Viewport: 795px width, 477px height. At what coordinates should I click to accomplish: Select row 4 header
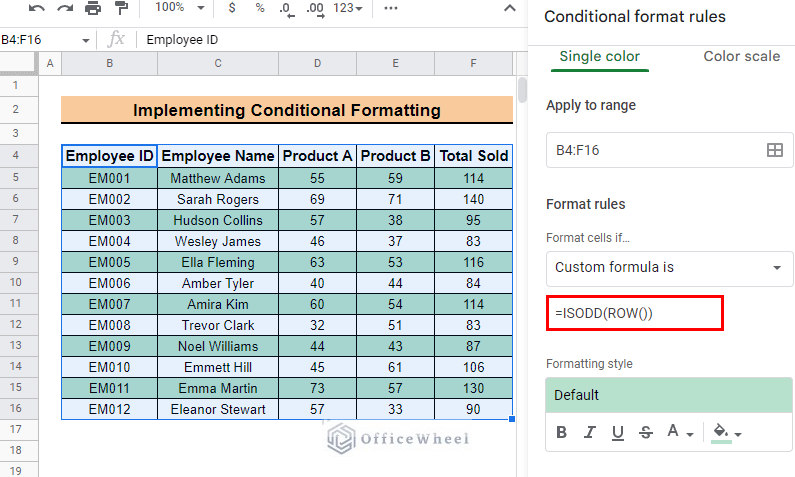[16, 155]
